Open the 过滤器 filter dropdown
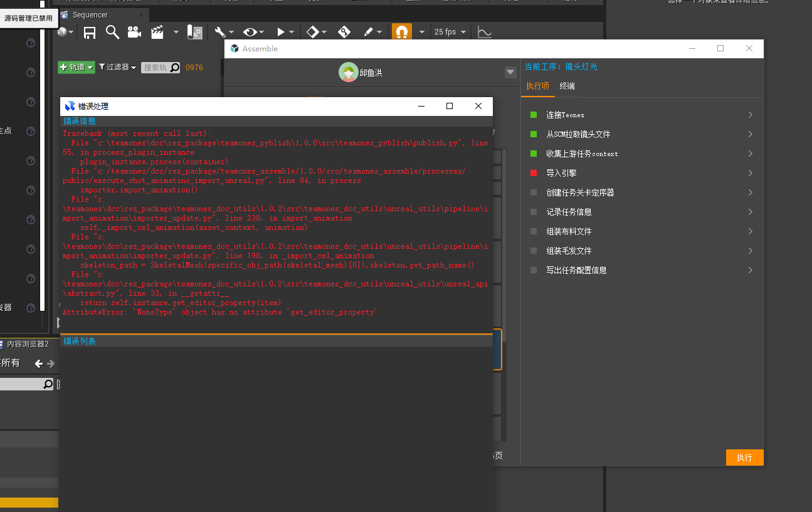The image size is (812, 512). [x=117, y=67]
